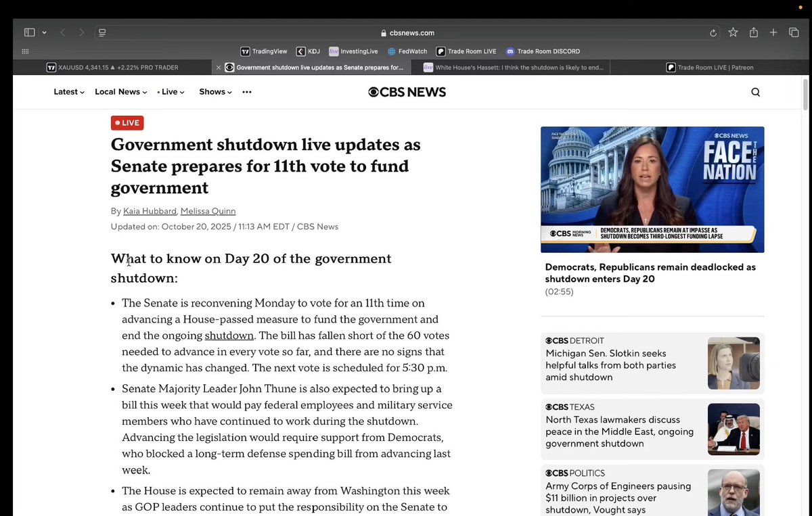812x516 pixels.
Task: Click the CBS News logo
Action: click(407, 92)
